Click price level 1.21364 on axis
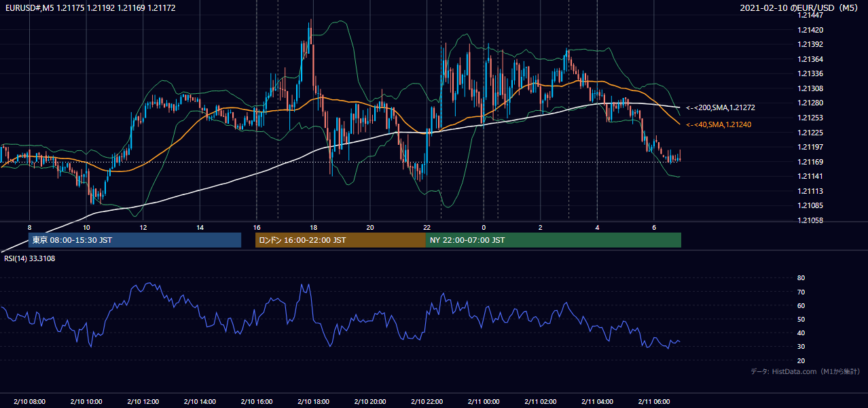The height and width of the screenshot is (408, 868). click(x=811, y=59)
